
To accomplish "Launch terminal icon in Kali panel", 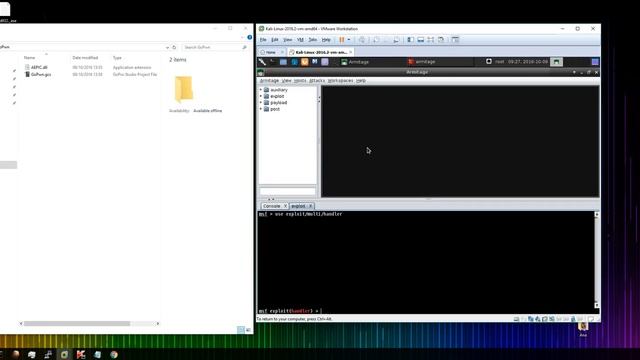I will [273, 62].
